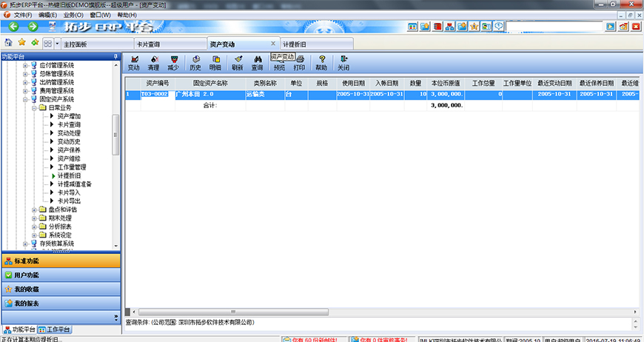Expand the 盘点和评估 folder
Viewport: 644px width, 342px height.
[35, 209]
